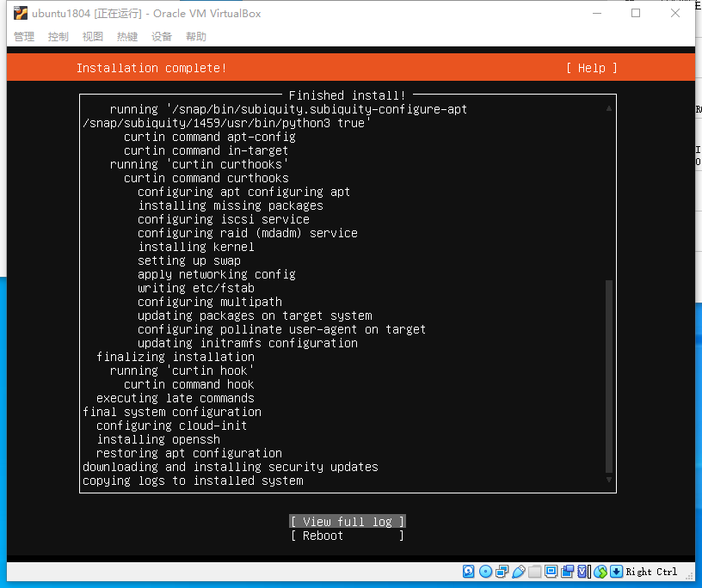The height and width of the screenshot is (588, 702).
Task: Open the 帮助 menu
Action: [195, 36]
